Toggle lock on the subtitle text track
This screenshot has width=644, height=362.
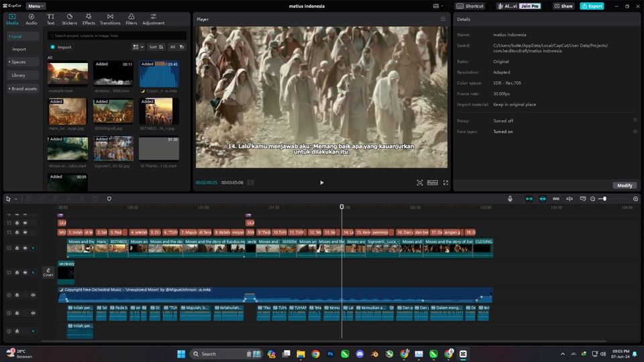[17, 233]
